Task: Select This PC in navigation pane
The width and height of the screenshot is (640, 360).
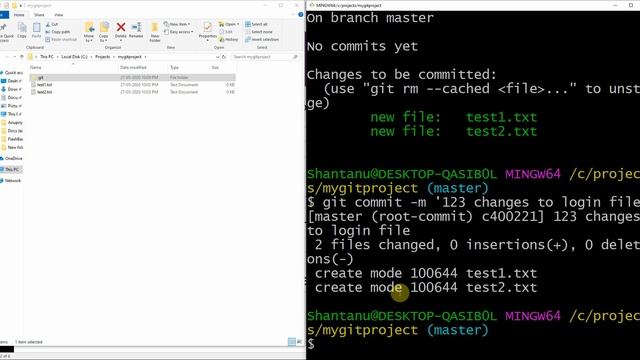Action: coord(11,169)
